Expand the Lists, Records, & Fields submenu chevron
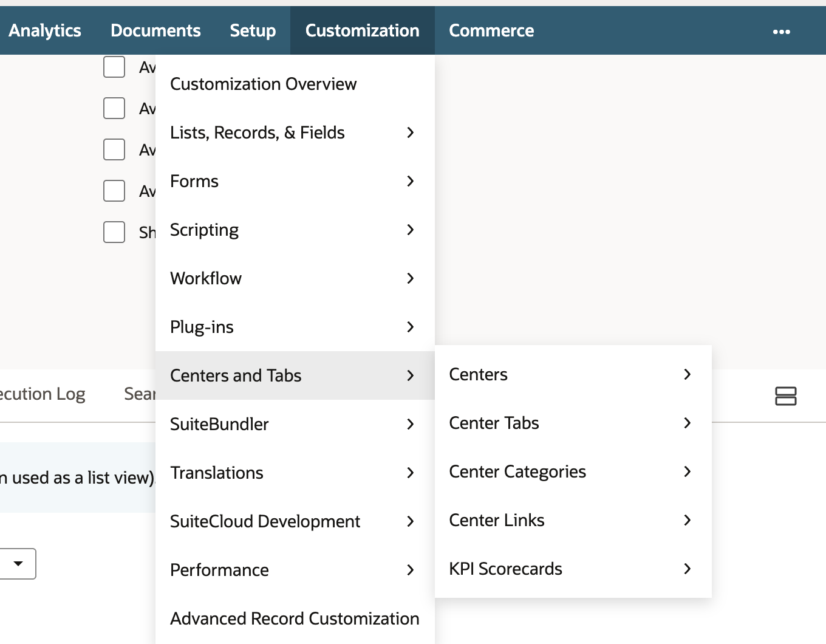 411,132
